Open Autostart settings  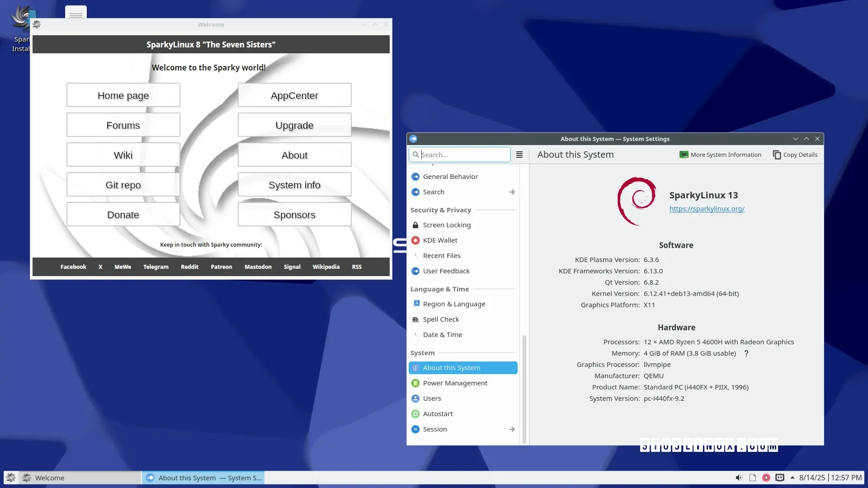coord(463,414)
